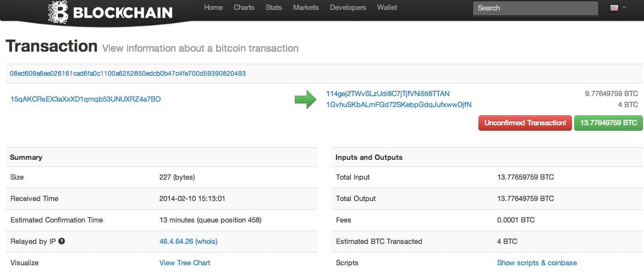Open output address 1GvhuSKbALmFGd72SKebpGdqJufxwwDjfN
This screenshot has width=644, height=279.
(399, 104)
